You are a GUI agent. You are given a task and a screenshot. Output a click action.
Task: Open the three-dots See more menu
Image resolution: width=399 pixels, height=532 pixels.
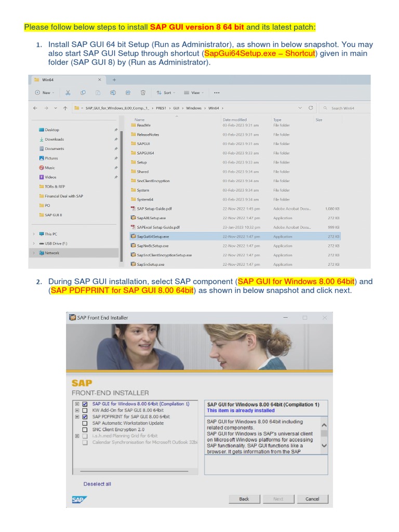pos(217,92)
